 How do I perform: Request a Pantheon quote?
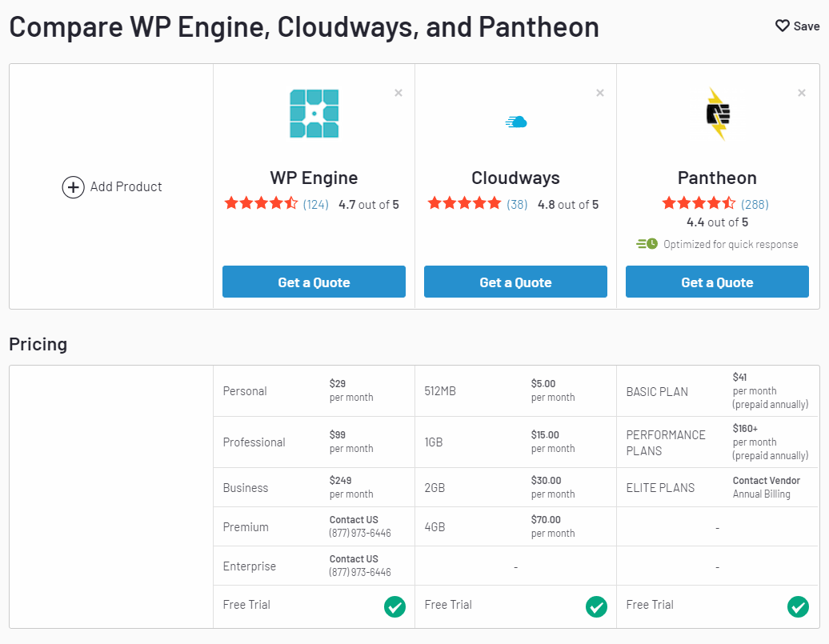717,282
